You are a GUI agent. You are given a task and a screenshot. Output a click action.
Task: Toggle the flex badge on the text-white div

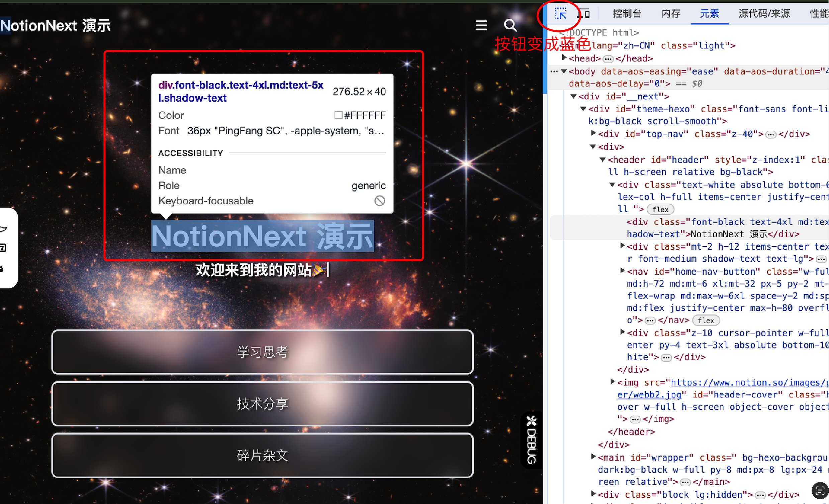[660, 210]
